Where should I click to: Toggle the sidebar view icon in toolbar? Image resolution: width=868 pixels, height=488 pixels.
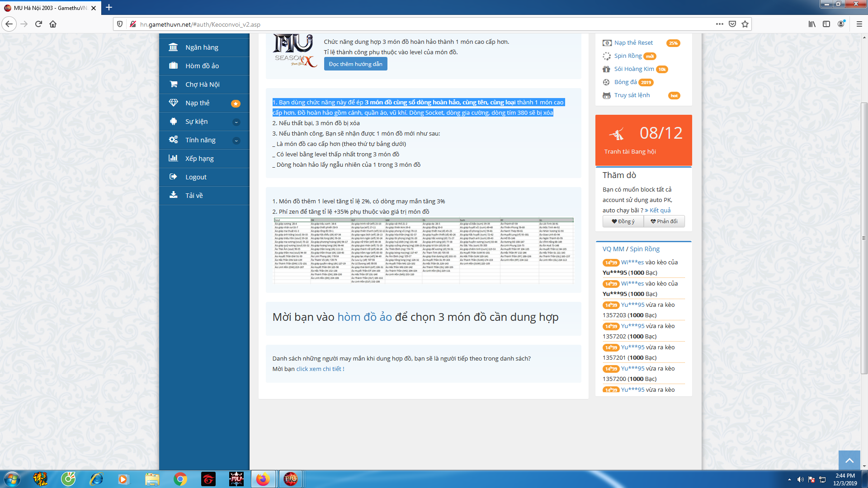click(826, 24)
